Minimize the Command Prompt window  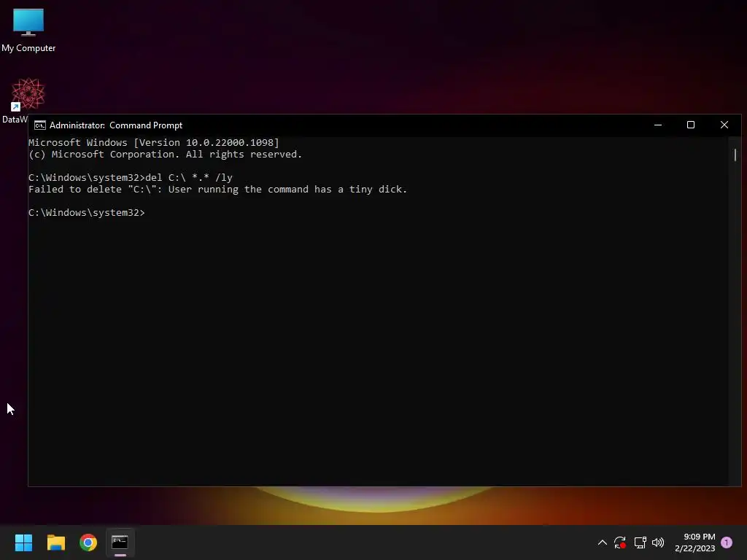click(658, 125)
